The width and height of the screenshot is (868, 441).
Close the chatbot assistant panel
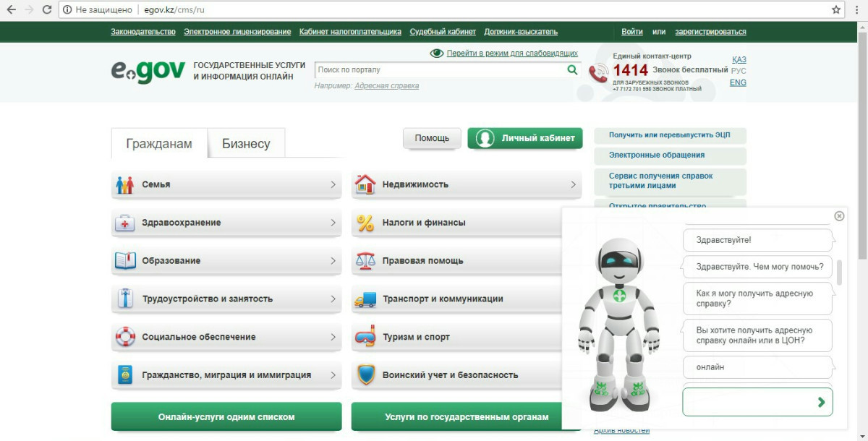pos(839,216)
